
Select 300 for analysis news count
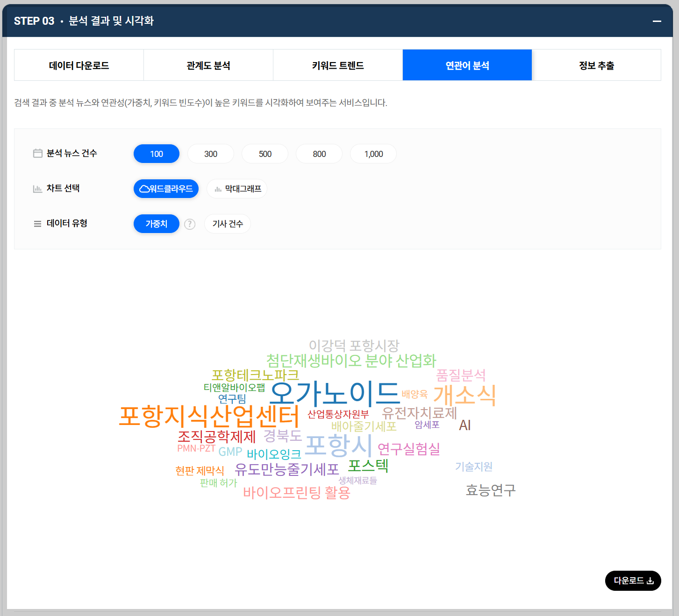[x=210, y=154]
